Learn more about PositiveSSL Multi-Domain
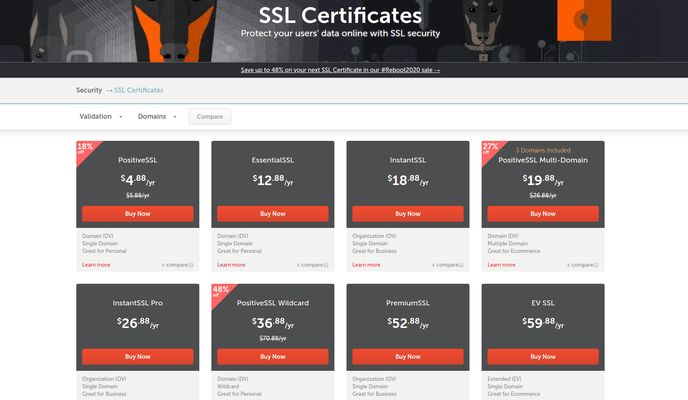This screenshot has height=400, width=688. (x=502, y=265)
